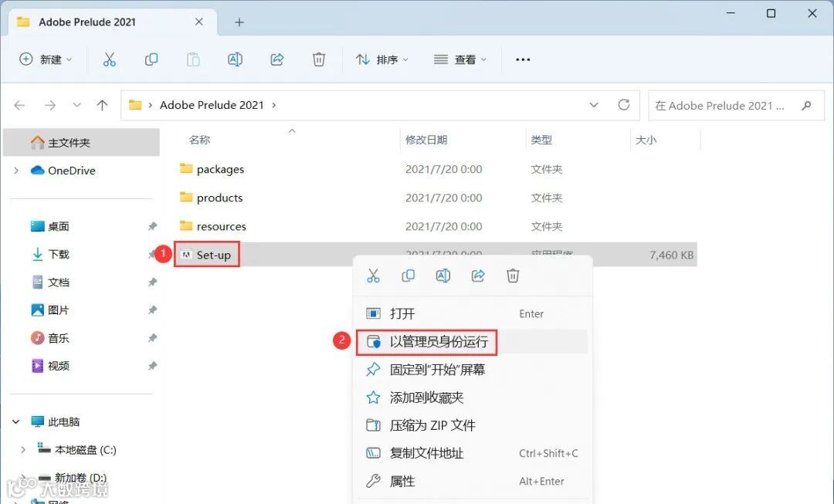Sort by 类型 (Type) column header

pyautogui.click(x=541, y=140)
